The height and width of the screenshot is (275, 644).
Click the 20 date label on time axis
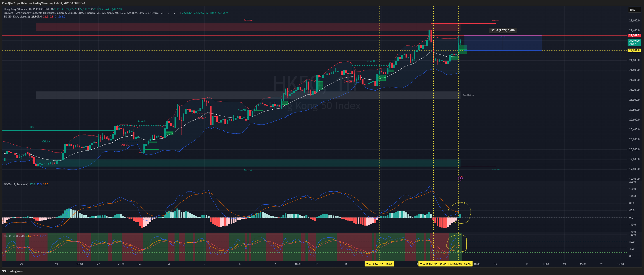(602, 264)
